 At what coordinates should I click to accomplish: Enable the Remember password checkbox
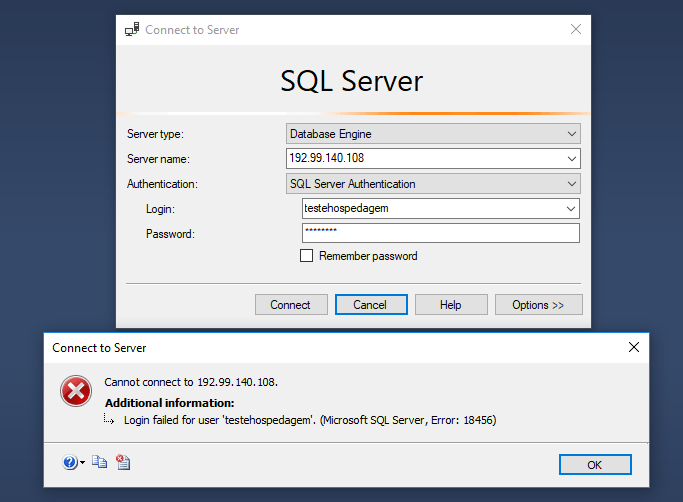(306, 255)
